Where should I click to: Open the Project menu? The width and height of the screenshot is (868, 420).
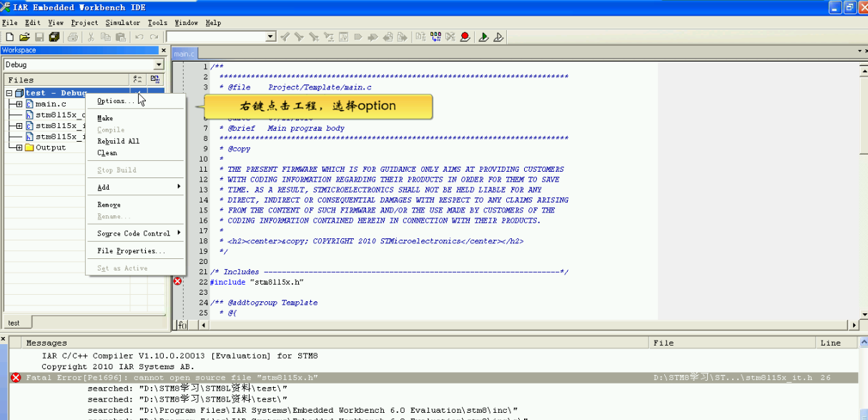[x=84, y=23]
